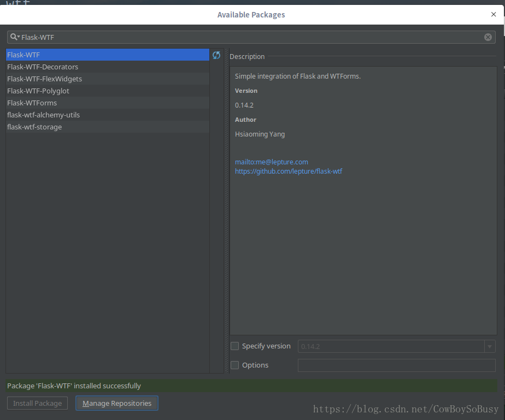Select Flask-WTF-FlexWidgets in the list
The height and width of the screenshot is (420, 505).
point(108,79)
